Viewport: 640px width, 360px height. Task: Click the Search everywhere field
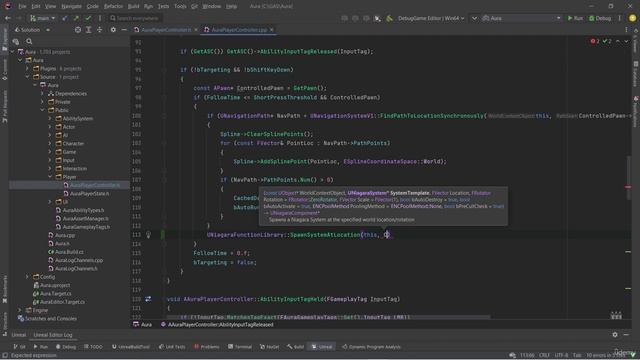pos(136,18)
